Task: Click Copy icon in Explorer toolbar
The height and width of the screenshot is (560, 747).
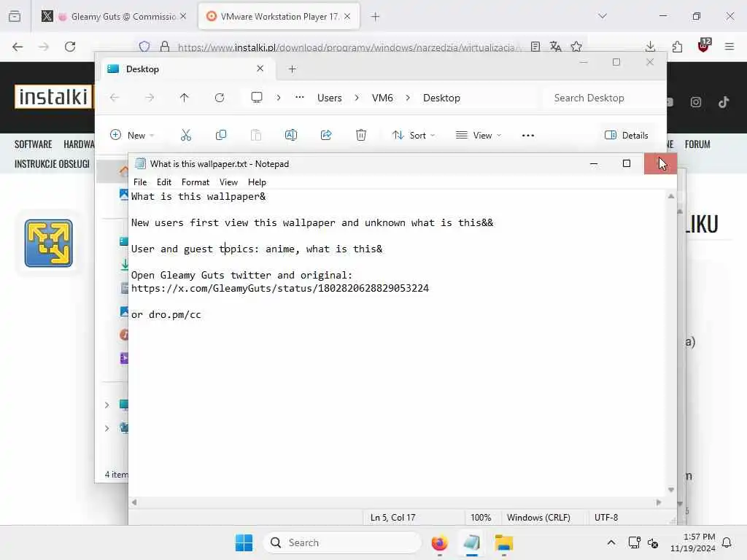Action: pos(221,135)
